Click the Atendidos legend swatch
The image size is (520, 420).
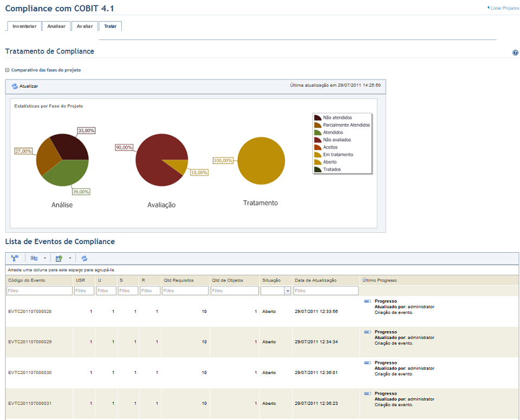pyautogui.click(x=318, y=132)
